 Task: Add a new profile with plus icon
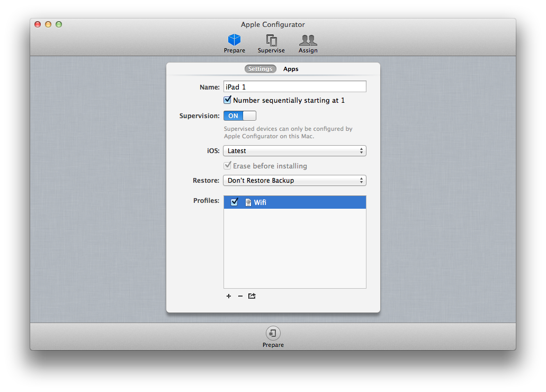tap(229, 296)
